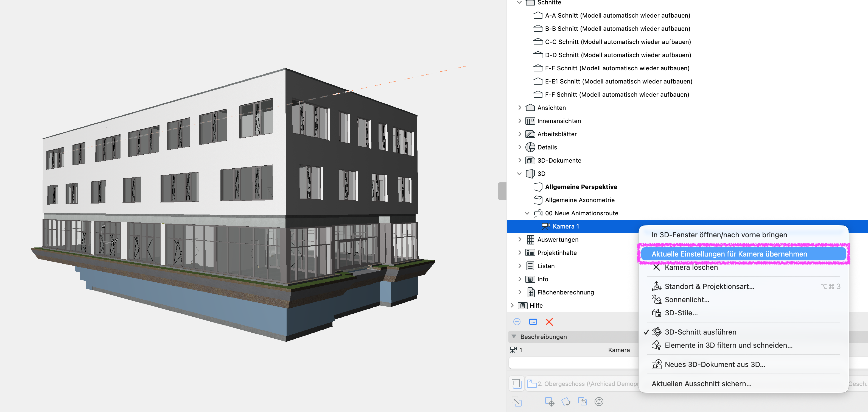
Task: Click the Innenansichten icon
Action: [530, 121]
